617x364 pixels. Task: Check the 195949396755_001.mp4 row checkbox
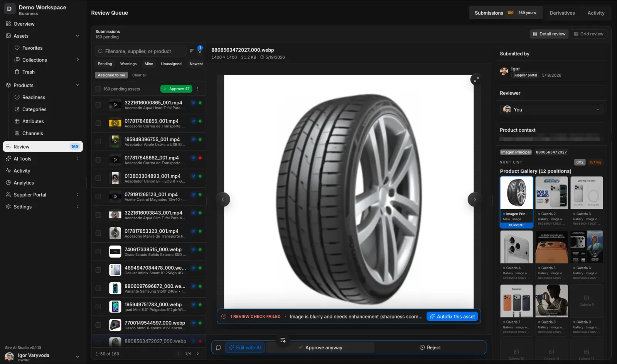click(x=98, y=141)
